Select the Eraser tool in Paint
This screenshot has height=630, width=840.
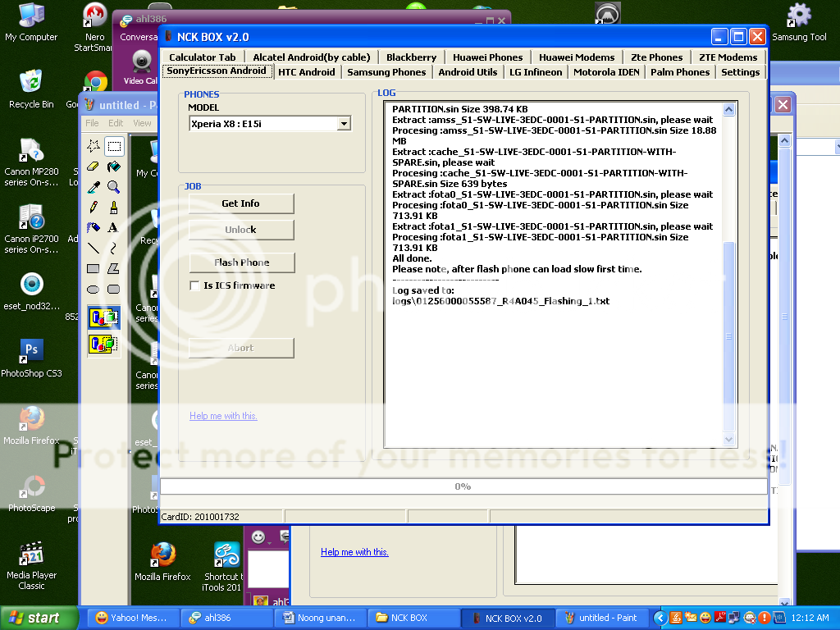(x=94, y=167)
